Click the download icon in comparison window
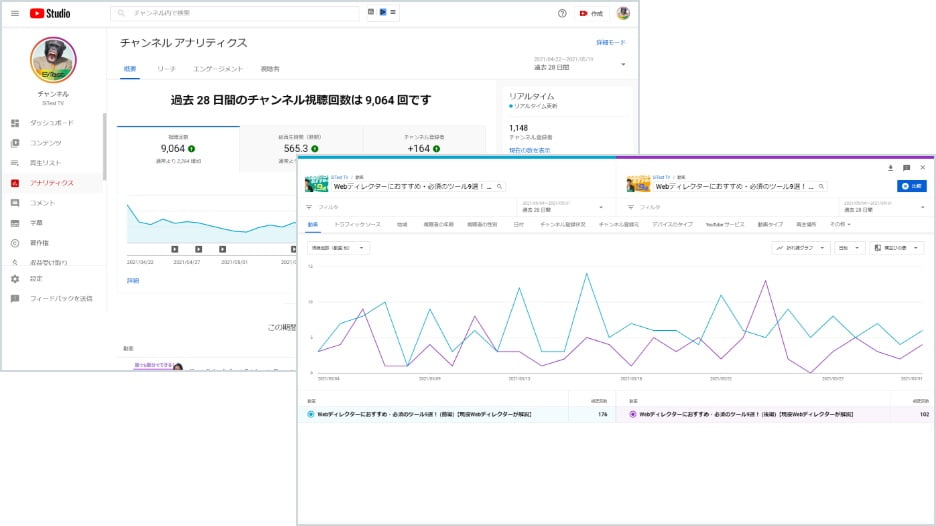The image size is (936, 526). 890,168
